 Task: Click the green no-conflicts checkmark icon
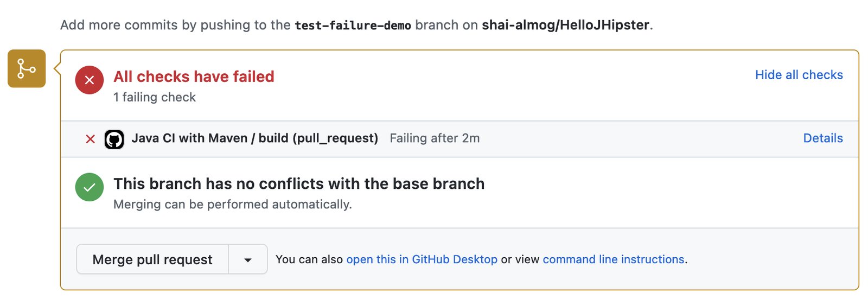point(90,187)
